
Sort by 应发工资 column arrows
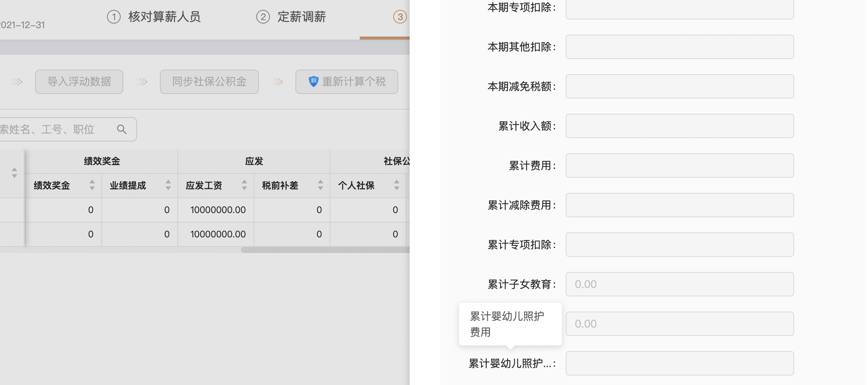(244, 185)
